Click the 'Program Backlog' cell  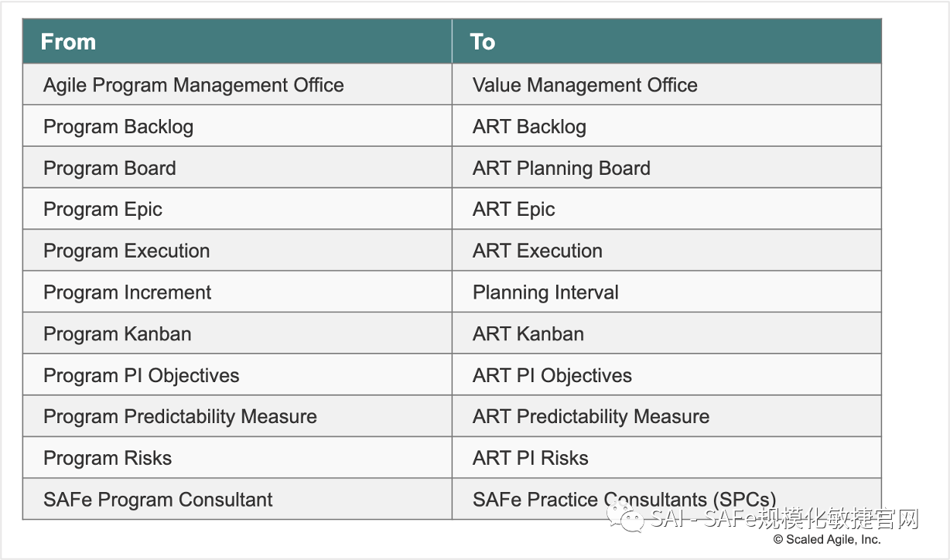pyautogui.click(x=118, y=127)
